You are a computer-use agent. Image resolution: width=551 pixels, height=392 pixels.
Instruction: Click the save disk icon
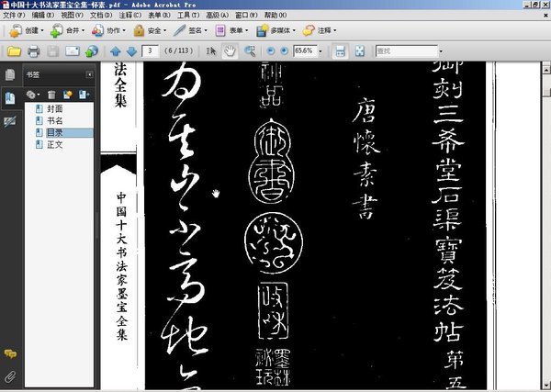point(52,51)
